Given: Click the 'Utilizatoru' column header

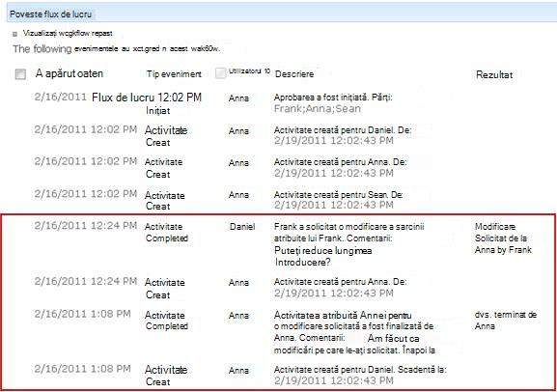Looking at the screenshot, I should [x=249, y=71].
